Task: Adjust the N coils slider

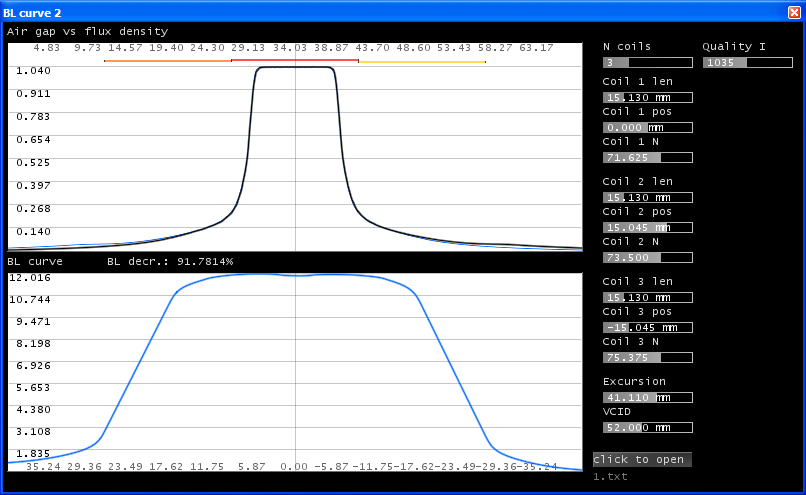Action: pyautogui.click(x=648, y=63)
